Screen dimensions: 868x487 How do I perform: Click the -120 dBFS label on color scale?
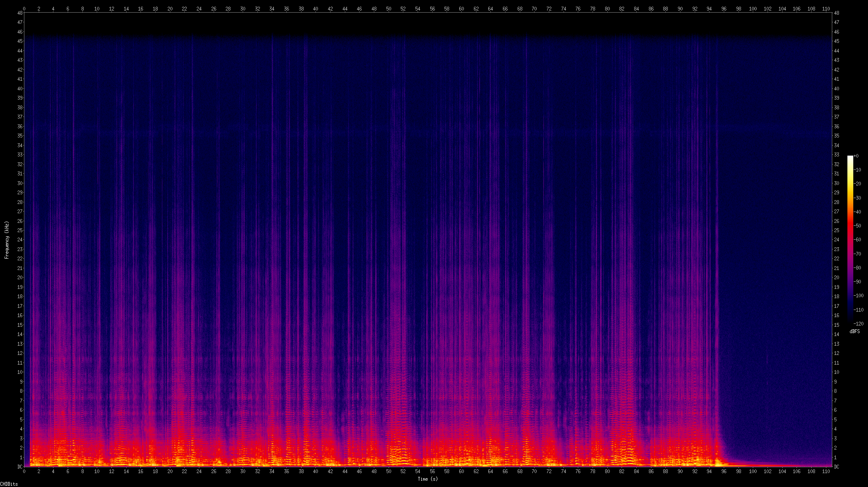[x=858, y=324]
